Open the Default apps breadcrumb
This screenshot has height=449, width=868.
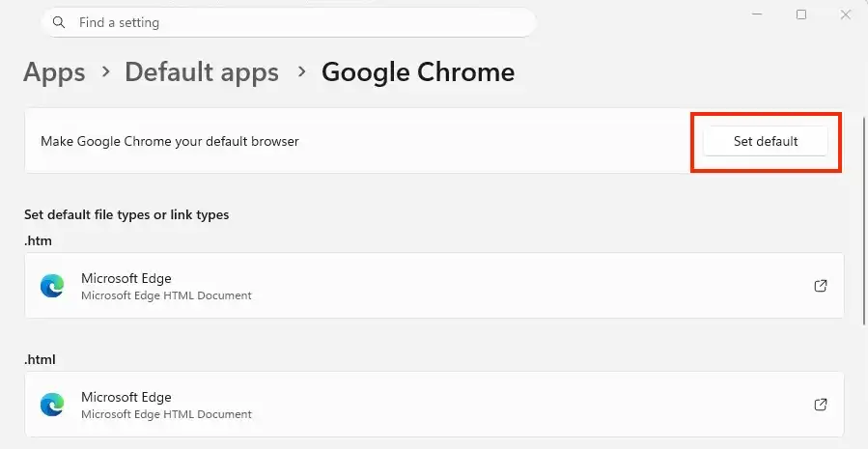[202, 72]
